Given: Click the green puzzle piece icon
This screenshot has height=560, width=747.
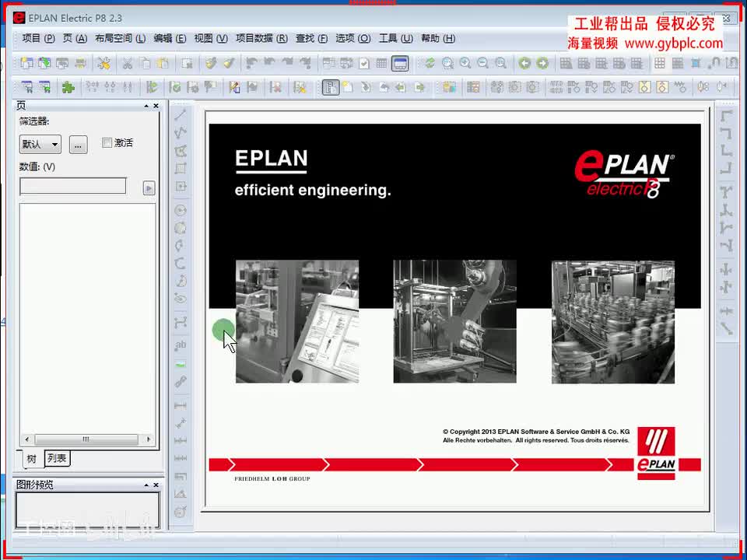Looking at the screenshot, I should [68, 87].
